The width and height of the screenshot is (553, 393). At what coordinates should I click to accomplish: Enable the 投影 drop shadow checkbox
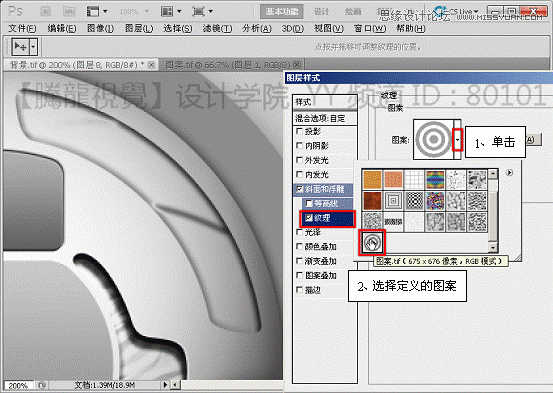click(x=299, y=131)
